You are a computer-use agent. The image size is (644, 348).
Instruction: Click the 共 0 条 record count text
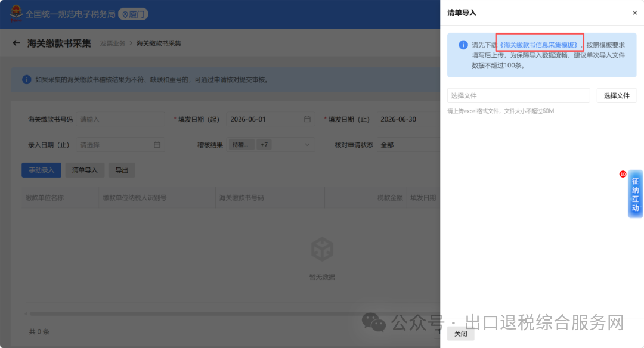pyautogui.click(x=39, y=331)
